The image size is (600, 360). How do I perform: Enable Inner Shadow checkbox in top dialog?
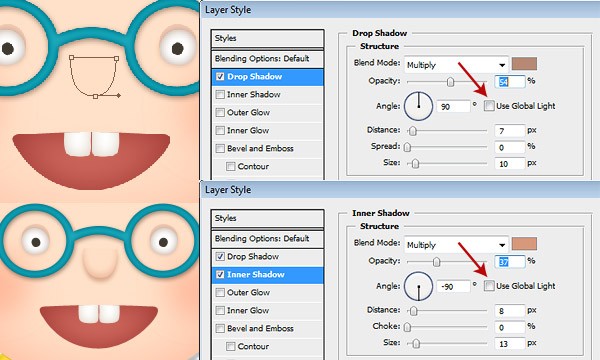pos(220,94)
